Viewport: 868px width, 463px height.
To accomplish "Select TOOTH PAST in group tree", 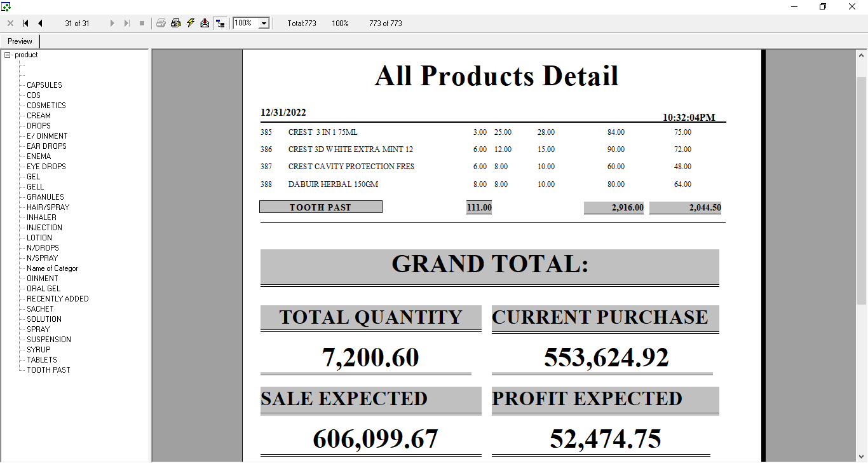I will click(x=48, y=370).
